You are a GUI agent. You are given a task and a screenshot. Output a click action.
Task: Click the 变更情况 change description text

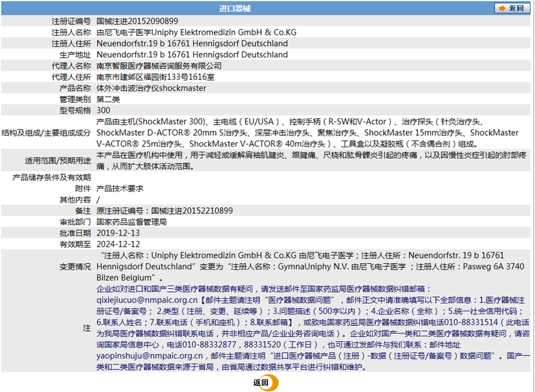(x=310, y=266)
